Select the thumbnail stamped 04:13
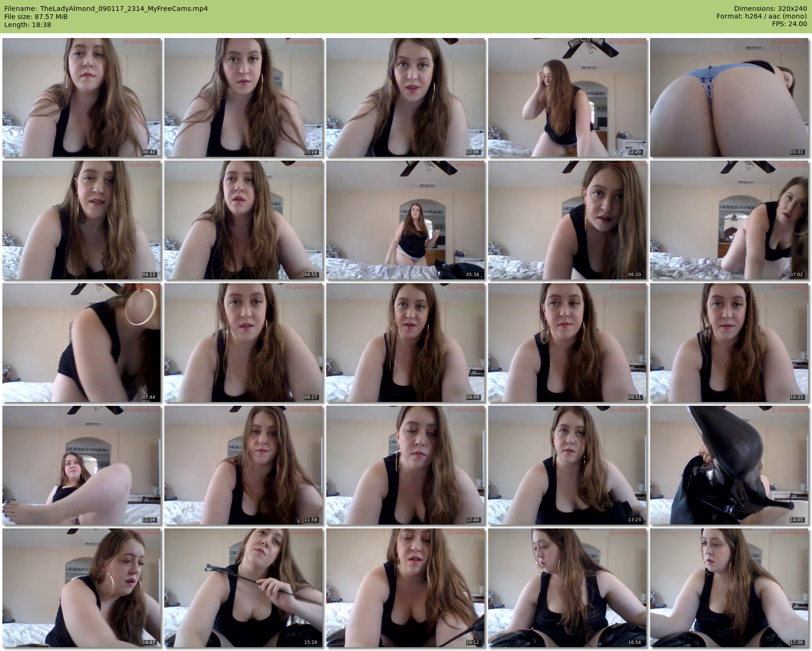 point(82,220)
